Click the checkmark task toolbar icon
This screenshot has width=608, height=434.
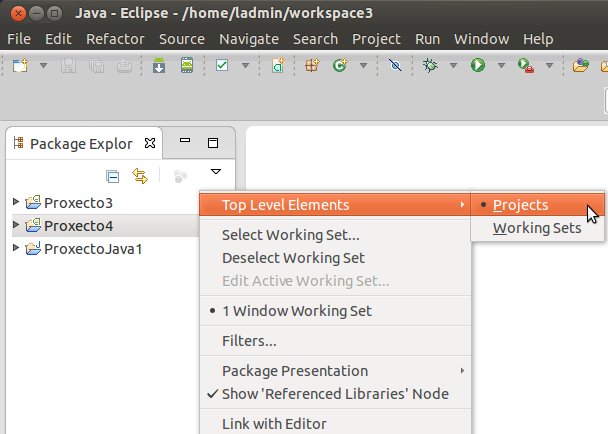[222, 65]
